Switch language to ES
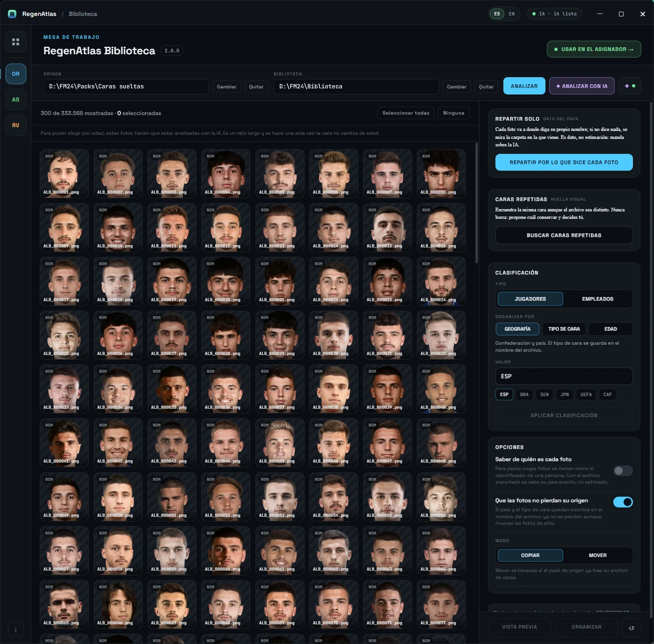This screenshot has width=654, height=644. [x=497, y=14]
